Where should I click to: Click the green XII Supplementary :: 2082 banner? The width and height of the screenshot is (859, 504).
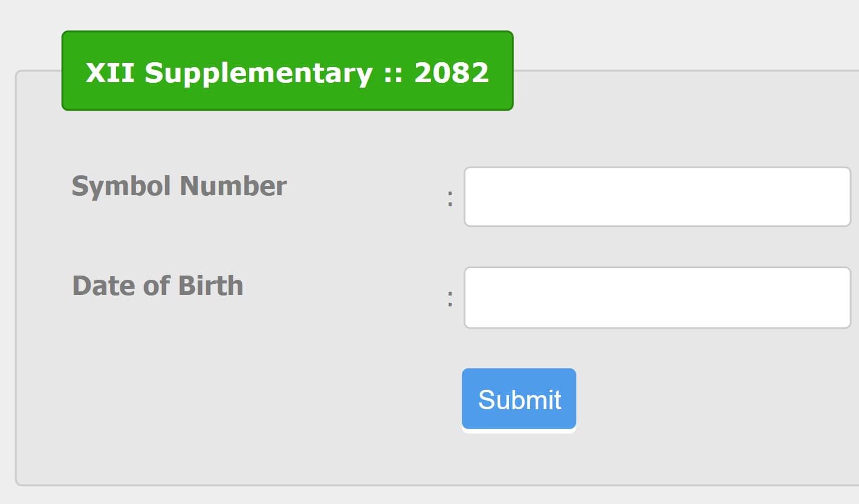tap(287, 71)
